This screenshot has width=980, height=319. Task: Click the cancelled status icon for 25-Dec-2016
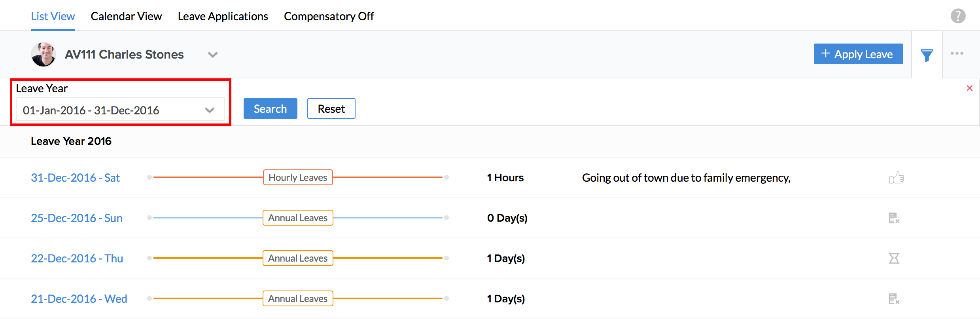(894, 218)
